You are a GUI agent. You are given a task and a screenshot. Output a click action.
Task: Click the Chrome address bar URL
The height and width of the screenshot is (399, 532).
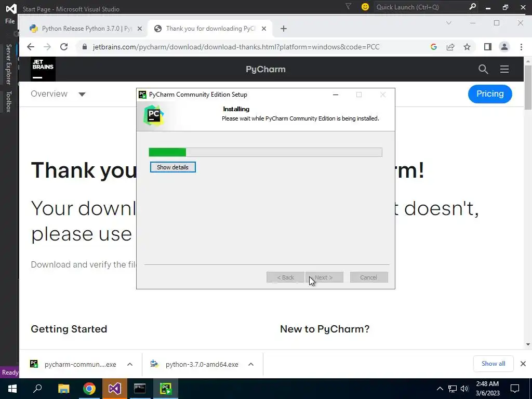click(236, 47)
